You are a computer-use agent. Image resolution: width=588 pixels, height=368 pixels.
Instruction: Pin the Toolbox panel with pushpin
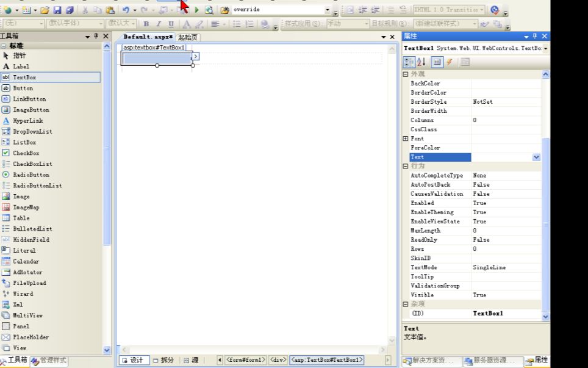click(x=96, y=37)
